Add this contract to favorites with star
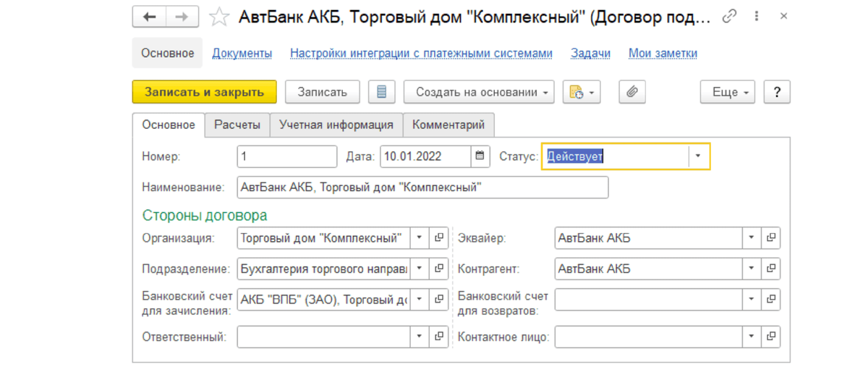Image resolution: width=868 pixels, height=391 pixels. click(218, 17)
